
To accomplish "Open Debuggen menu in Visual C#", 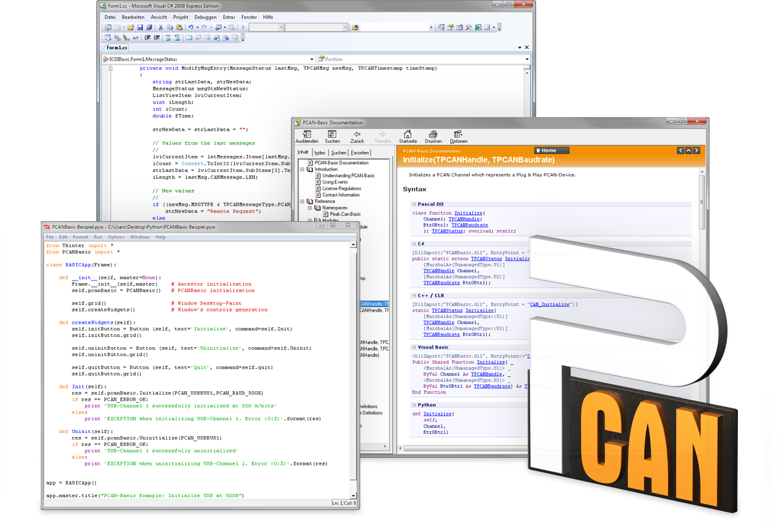I will [x=205, y=17].
